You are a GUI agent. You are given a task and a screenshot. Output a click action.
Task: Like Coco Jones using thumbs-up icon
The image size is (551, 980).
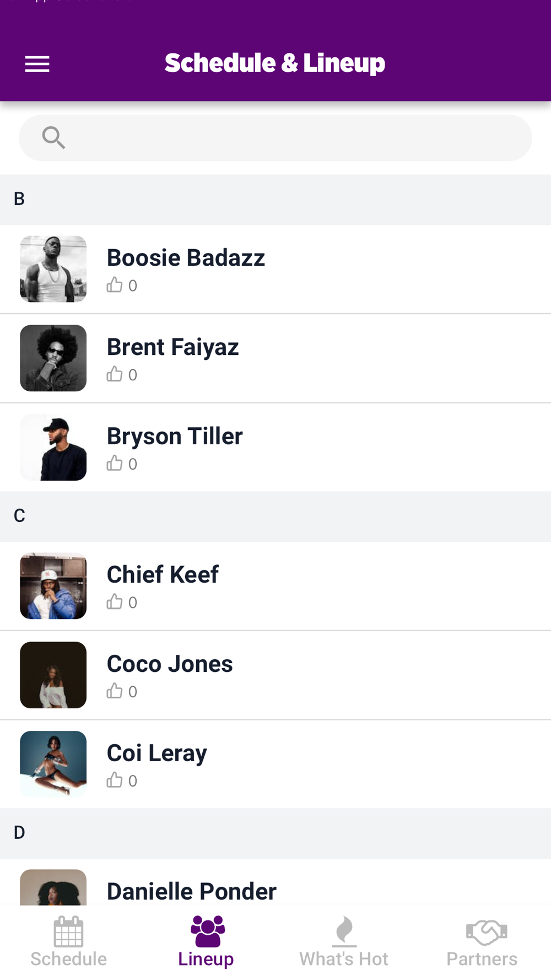pyautogui.click(x=115, y=691)
